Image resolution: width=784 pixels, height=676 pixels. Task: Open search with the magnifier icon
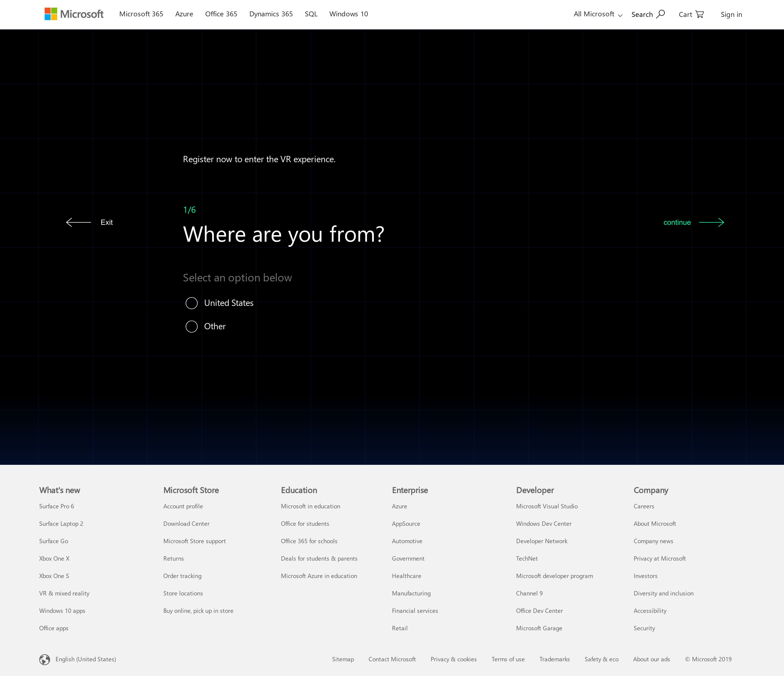click(x=660, y=14)
